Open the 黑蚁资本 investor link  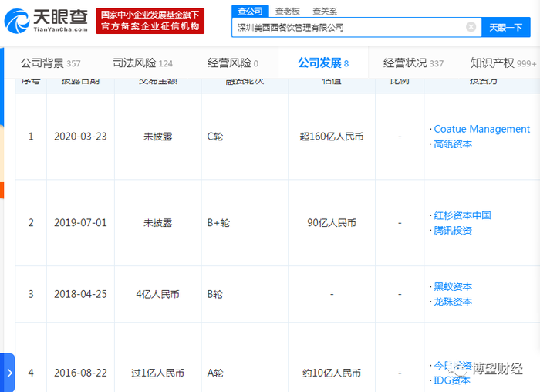453,286
